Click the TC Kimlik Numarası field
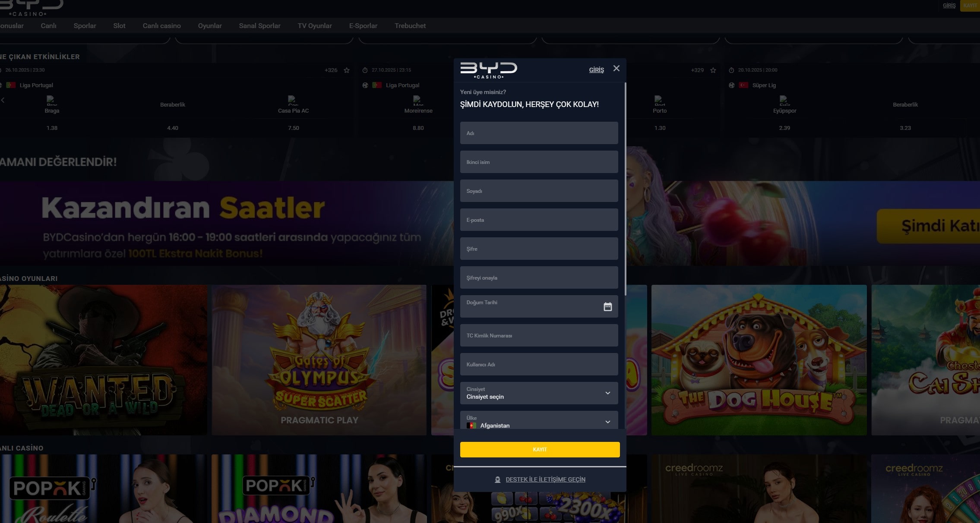Screen dimensions: 980x523 [x=539, y=335]
